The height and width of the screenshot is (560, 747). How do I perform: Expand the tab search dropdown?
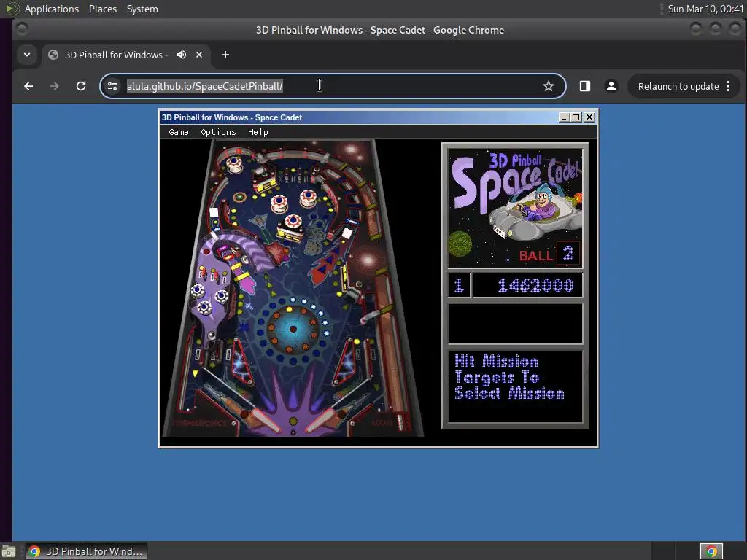click(27, 55)
